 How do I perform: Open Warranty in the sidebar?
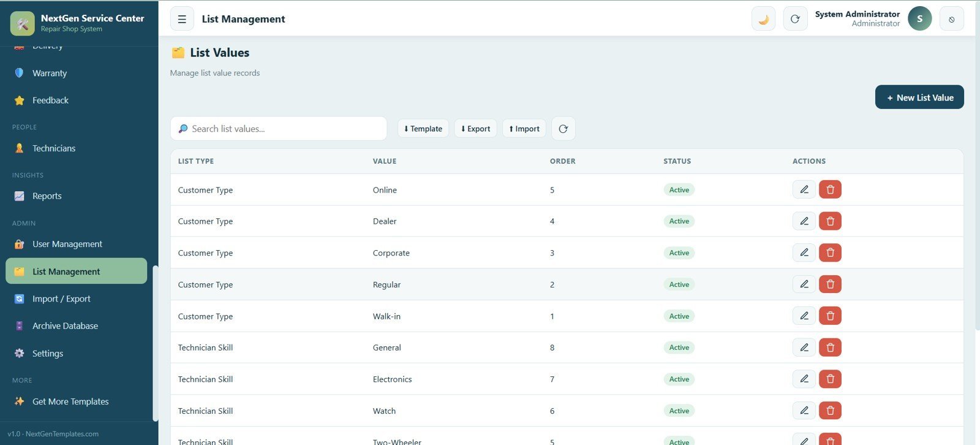click(76, 73)
